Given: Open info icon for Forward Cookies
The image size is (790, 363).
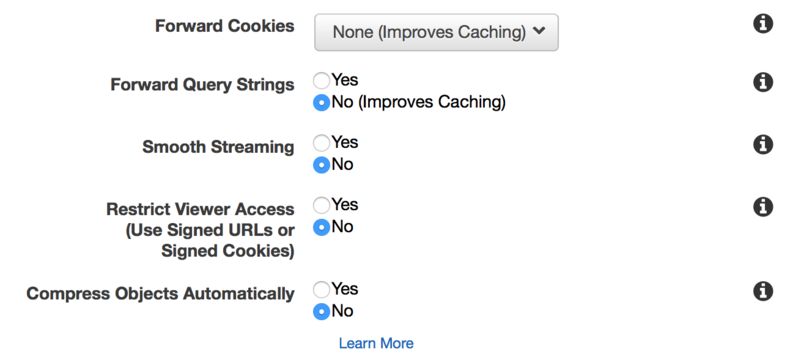Looking at the screenshot, I should coord(763,24).
